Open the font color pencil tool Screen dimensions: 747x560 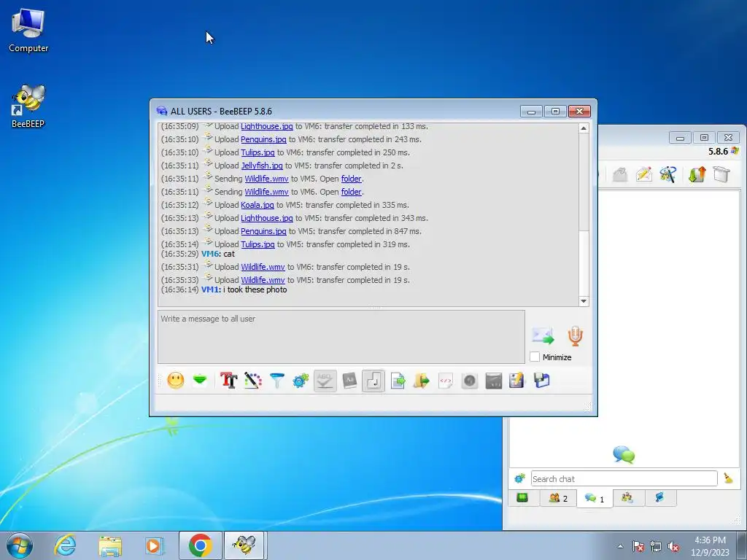tap(253, 381)
